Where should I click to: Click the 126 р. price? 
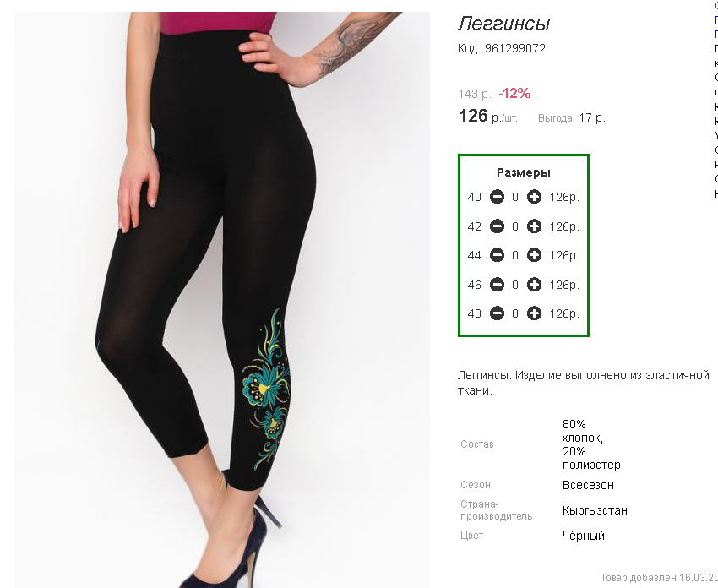point(487,116)
